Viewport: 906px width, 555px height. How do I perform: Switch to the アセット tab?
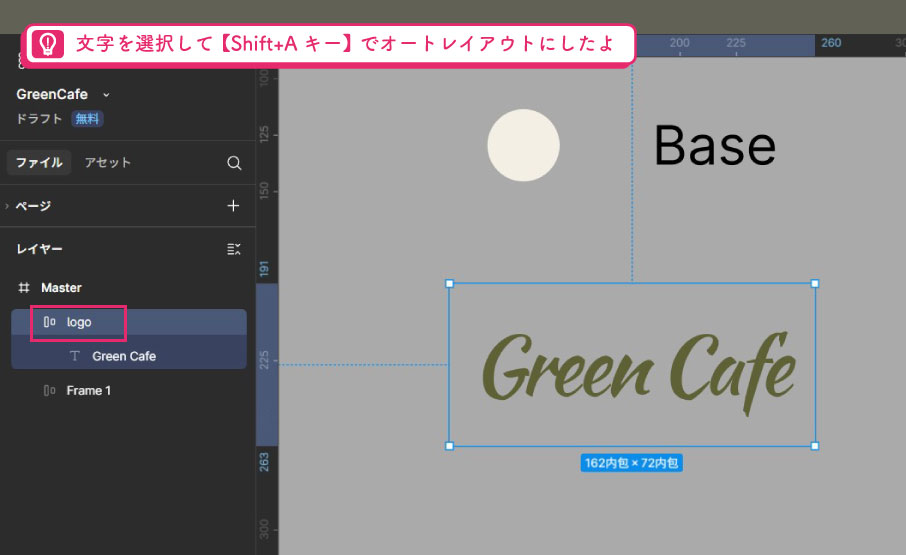click(107, 163)
